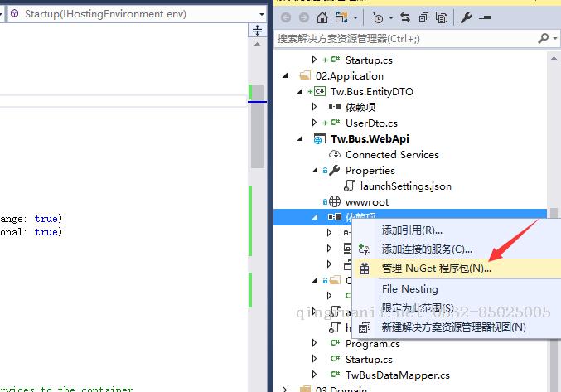Click the Forward navigation arrow in Solution Explorer toolbar
Screen dimensions: 561x392
click(304, 17)
